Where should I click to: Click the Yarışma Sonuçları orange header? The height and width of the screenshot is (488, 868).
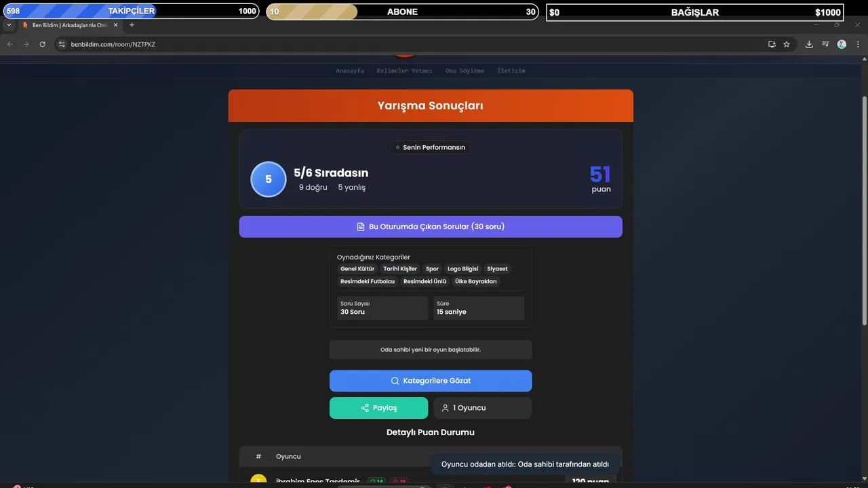click(x=431, y=106)
